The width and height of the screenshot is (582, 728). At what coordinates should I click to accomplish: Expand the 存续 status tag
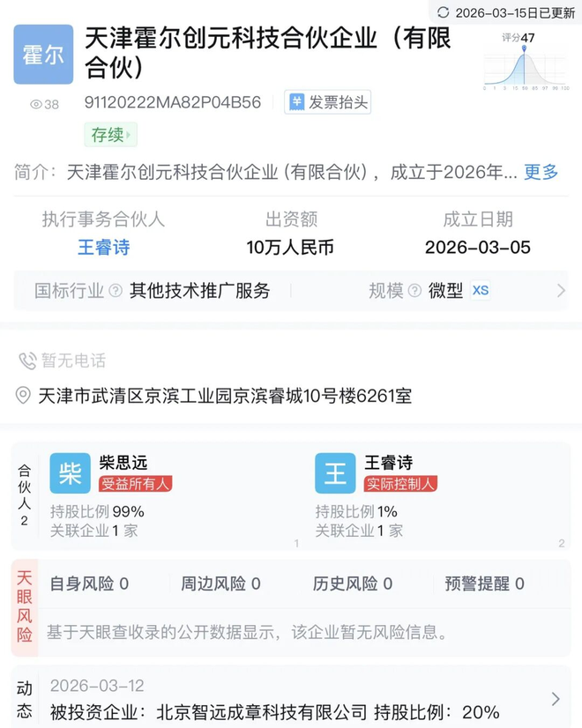pos(110,135)
